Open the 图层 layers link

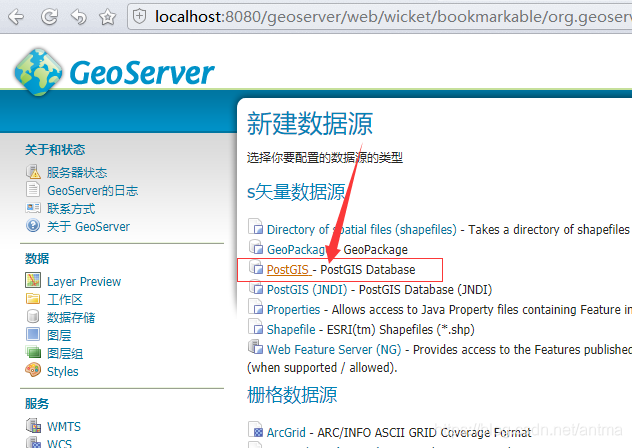[59, 335]
